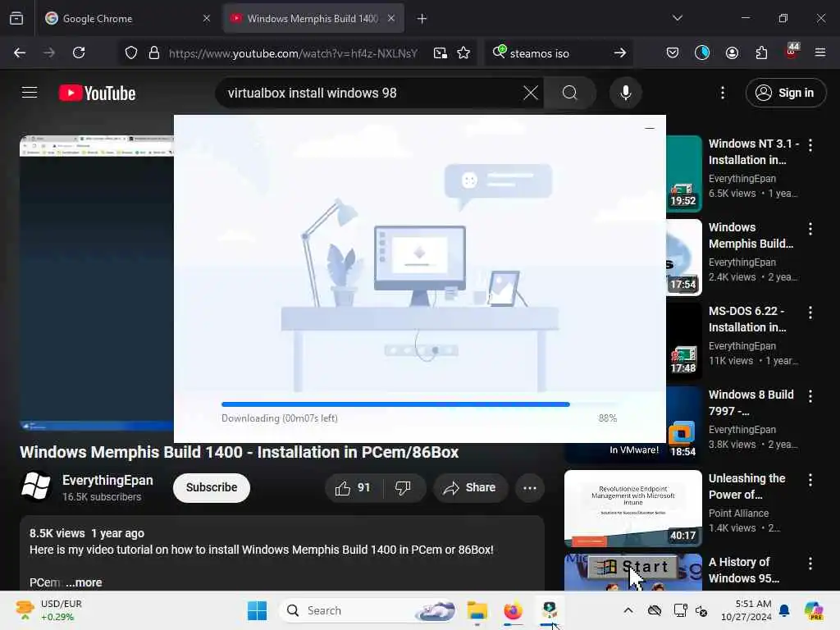
Task: Click the steamos iso search box
Action: coord(557,53)
